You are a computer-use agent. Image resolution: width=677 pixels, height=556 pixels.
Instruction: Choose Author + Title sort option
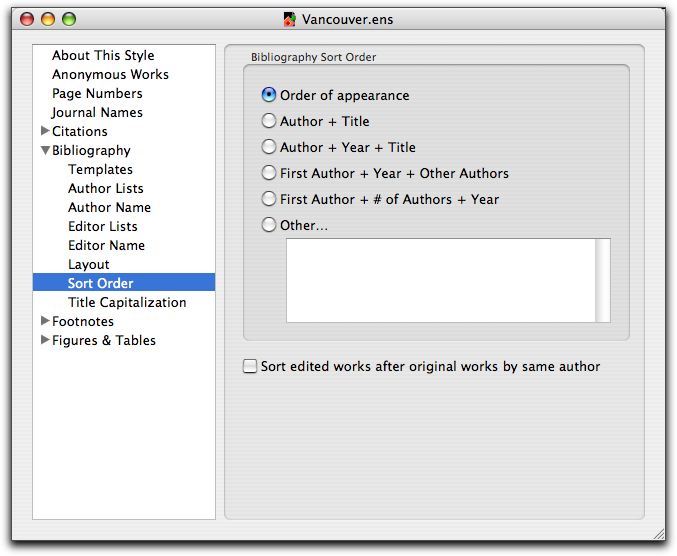point(269,121)
